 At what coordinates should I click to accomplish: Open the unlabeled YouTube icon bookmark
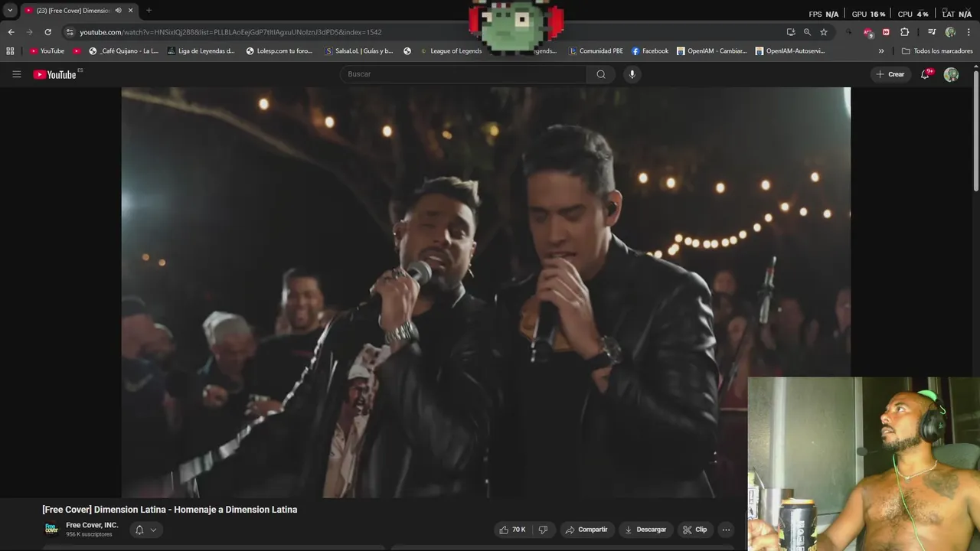coord(77,51)
